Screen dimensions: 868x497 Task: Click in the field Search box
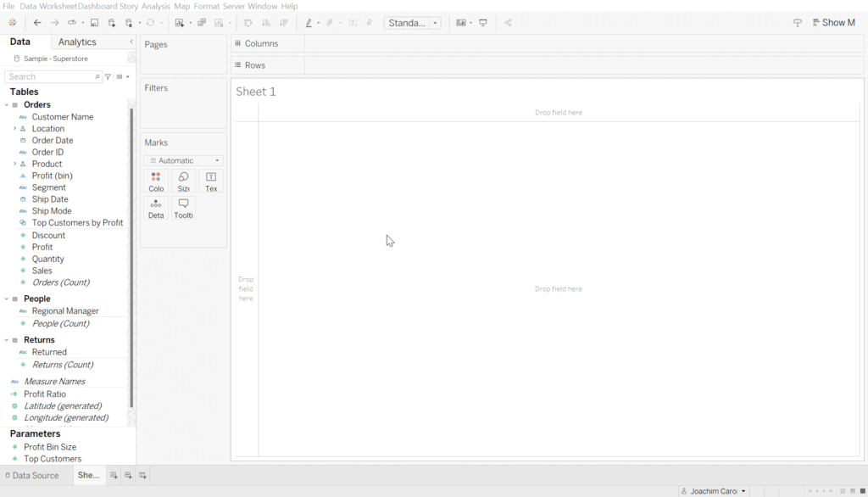pos(53,77)
